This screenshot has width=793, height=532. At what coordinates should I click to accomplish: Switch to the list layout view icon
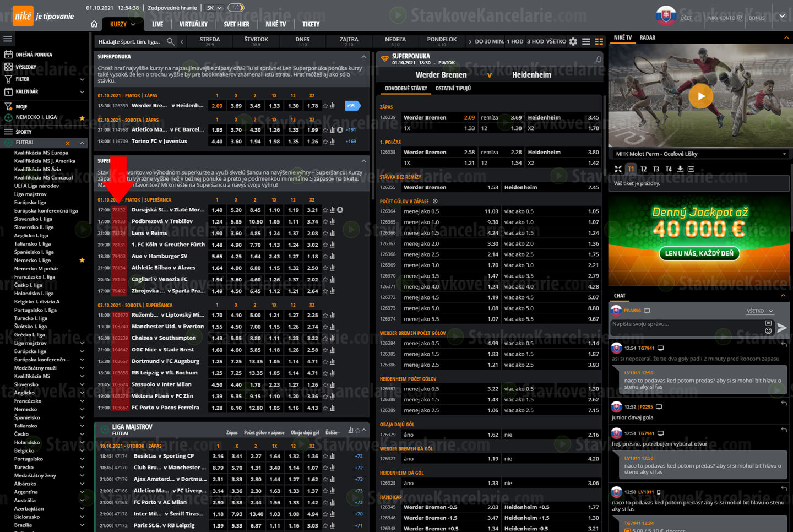click(x=586, y=41)
